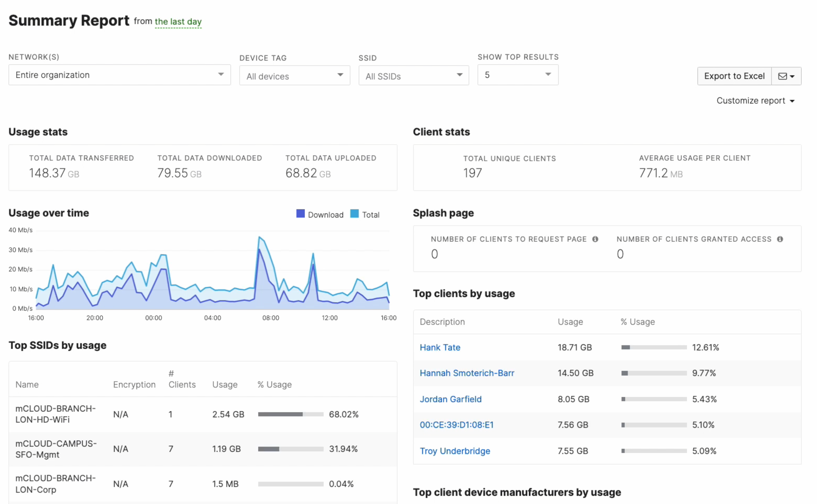
Task: Open client details for Hannah Smoterich-Barr
Action: click(x=467, y=373)
